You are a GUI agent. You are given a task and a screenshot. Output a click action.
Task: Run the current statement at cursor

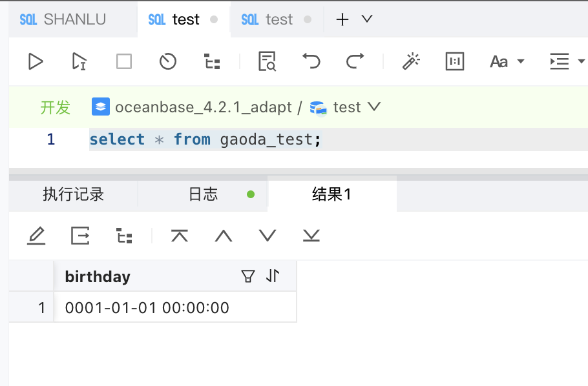[x=78, y=61]
